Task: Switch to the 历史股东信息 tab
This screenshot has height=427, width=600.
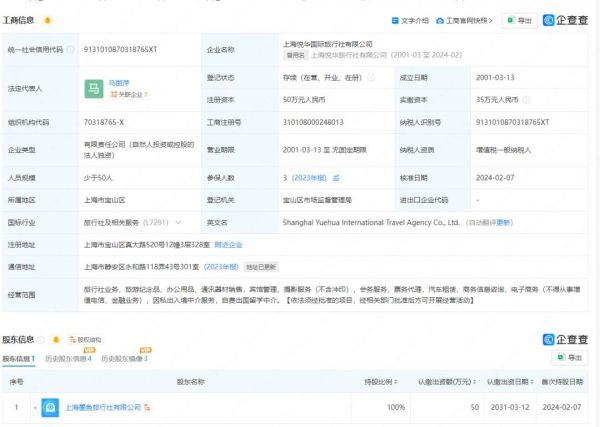Action: pos(68,358)
